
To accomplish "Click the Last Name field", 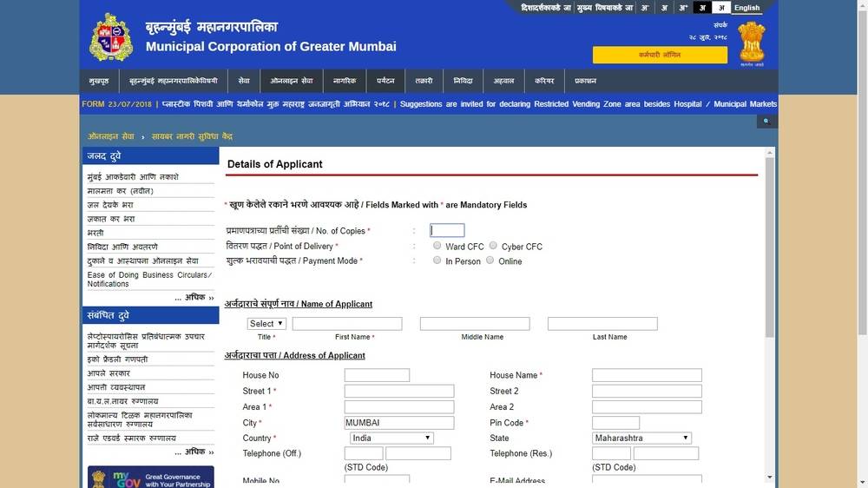I will coord(603,324).
